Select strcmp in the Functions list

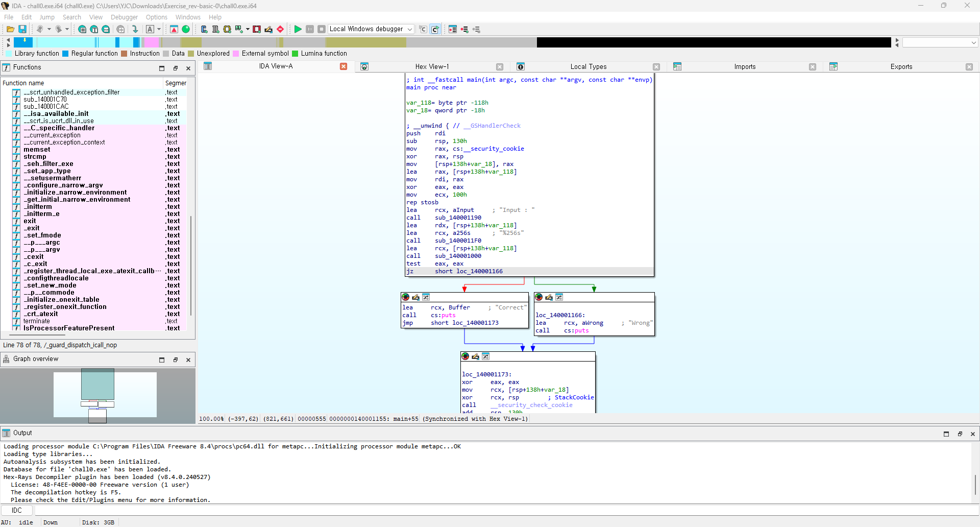(x=35, y=157)
